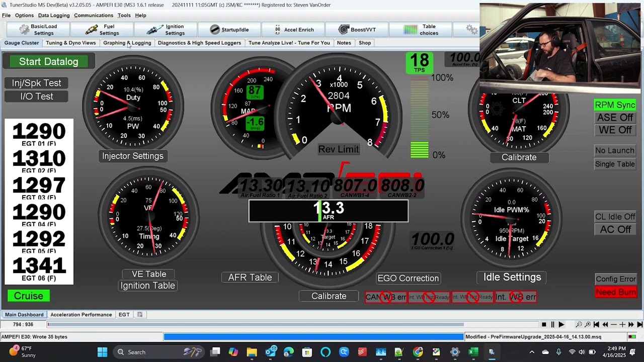Open the VE Table button

pos(149,274)
